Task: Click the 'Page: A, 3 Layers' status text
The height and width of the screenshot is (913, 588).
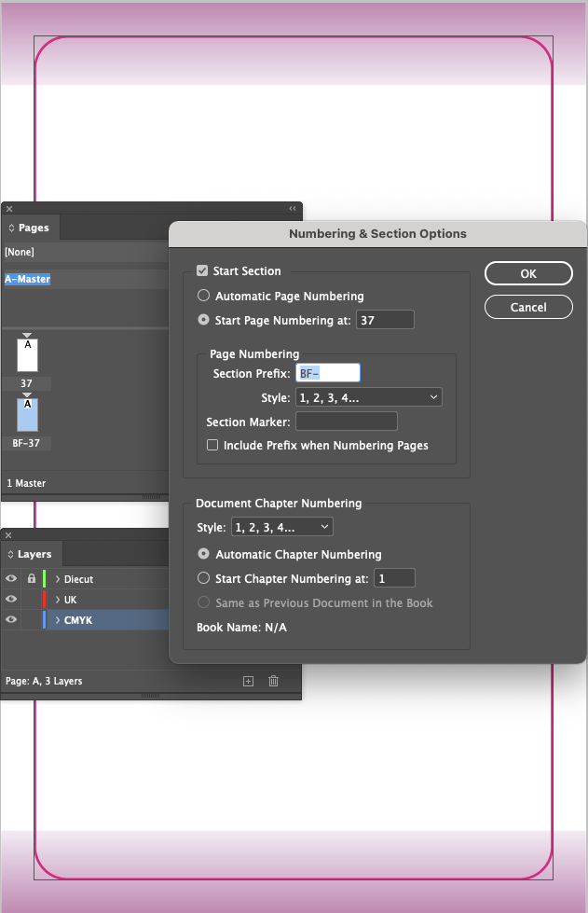Action: coord(44,681)
